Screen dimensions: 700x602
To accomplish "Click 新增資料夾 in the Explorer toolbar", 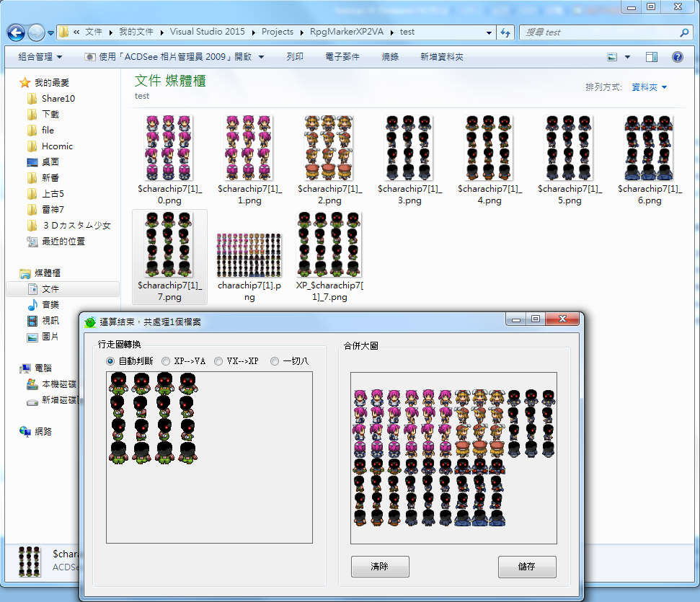I will point(441,57).
